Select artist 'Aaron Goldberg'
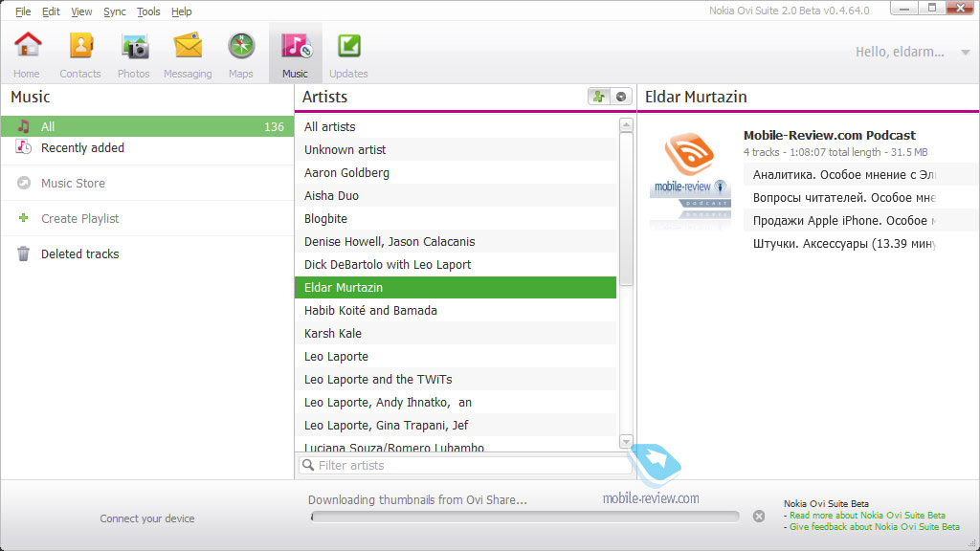 point(456,173)
